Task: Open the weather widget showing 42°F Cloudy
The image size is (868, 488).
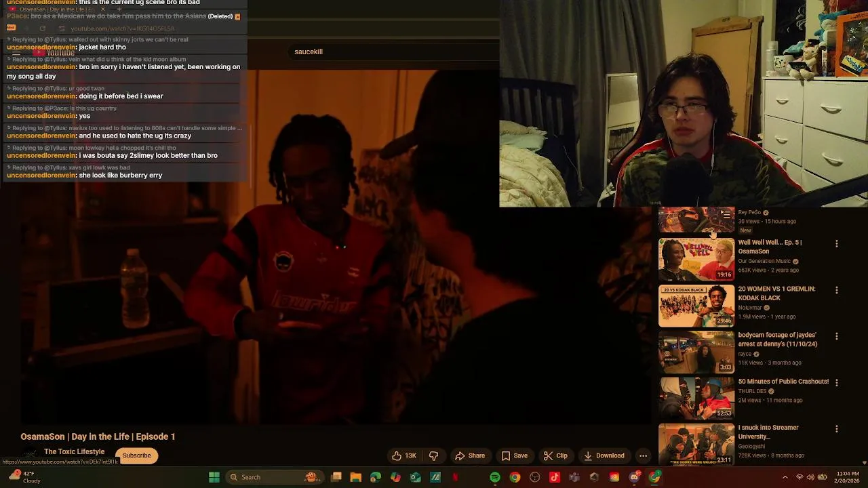Action: point(24,477)
